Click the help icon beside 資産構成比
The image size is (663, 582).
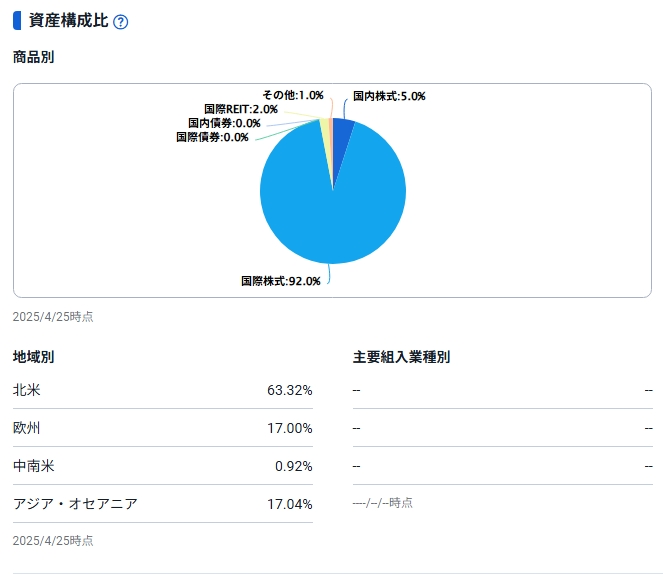point(121,22)
